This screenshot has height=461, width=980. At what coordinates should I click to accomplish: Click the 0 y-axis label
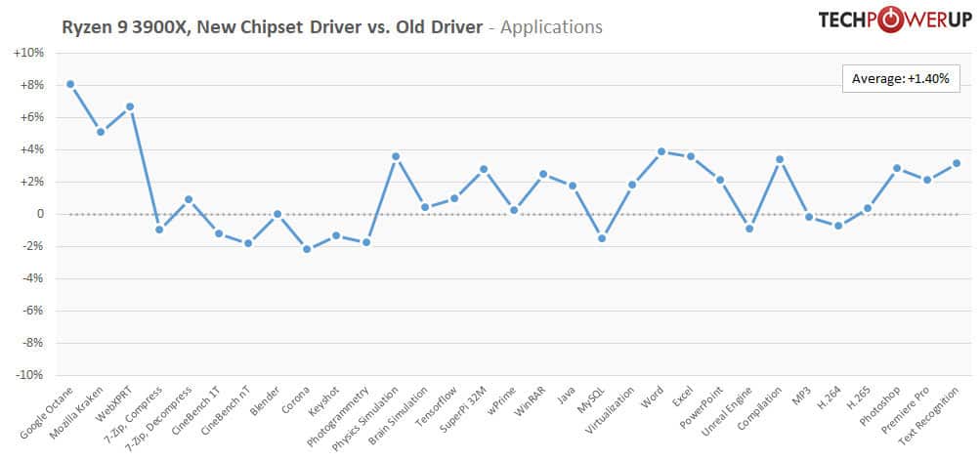[39, 214]
